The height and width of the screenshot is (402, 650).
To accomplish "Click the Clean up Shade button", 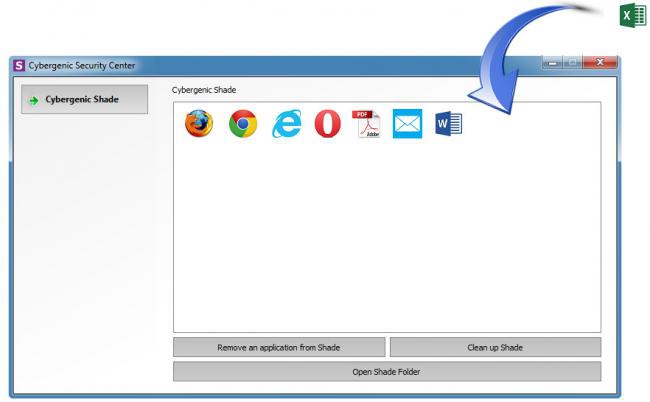I will (x=495, y=347).
